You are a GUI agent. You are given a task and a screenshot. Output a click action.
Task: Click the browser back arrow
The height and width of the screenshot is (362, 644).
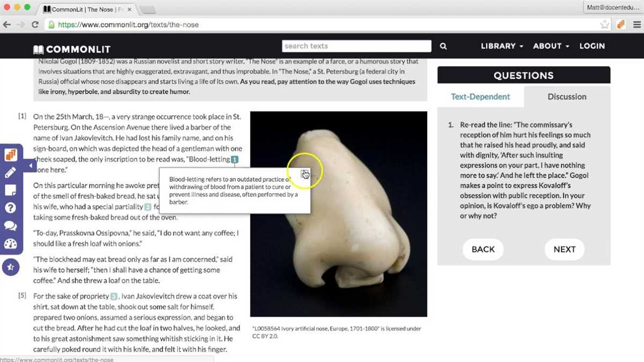coord(8,25)
